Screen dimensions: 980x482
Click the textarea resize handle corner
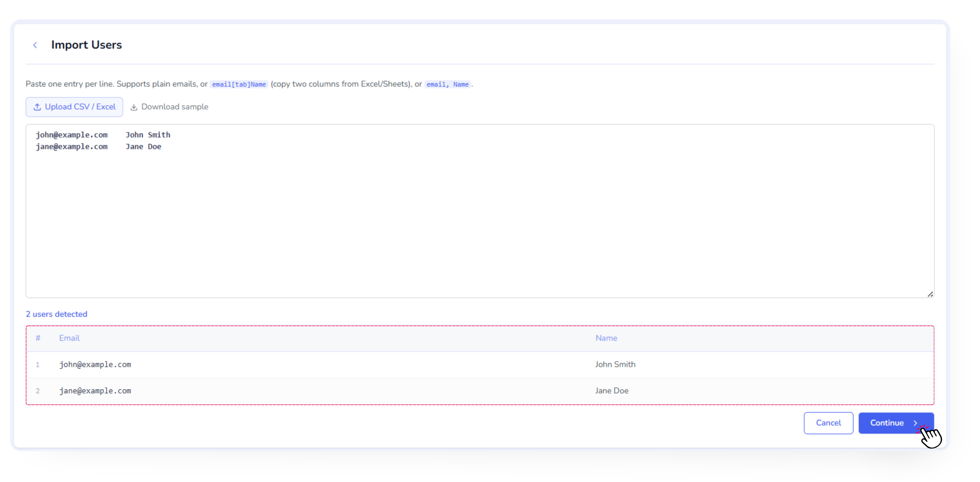[x=930, y=294]
